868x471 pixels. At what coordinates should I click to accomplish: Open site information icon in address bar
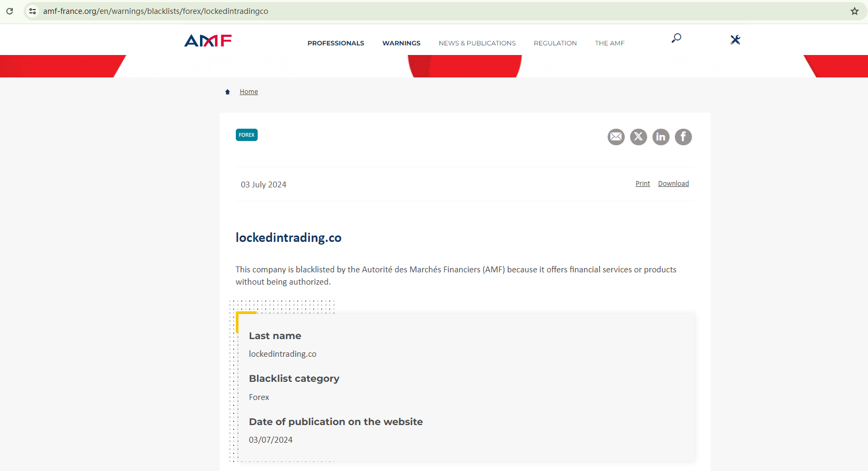coord(33,11)
